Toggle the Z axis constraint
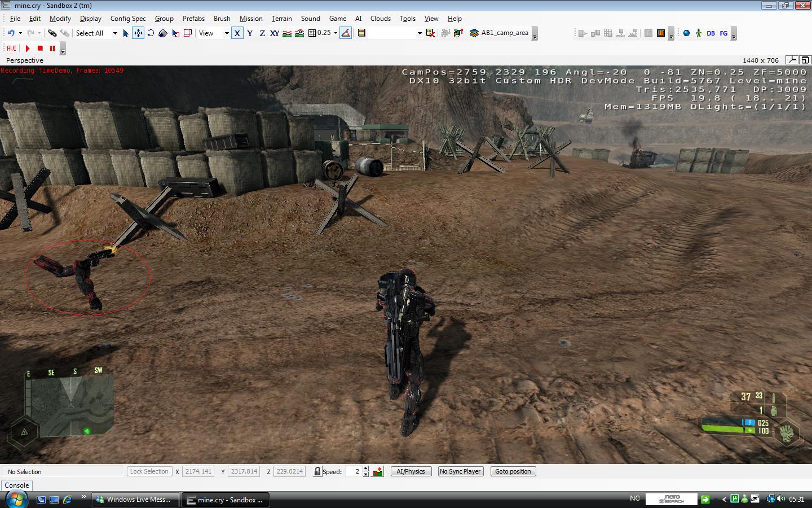Image resolution: width=812 pixels, height=508 pixels. [x=262, y=33]
